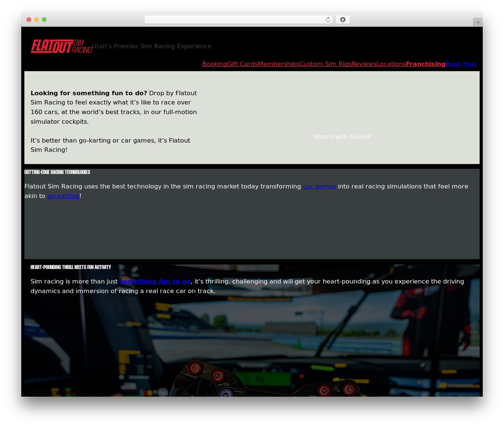Select the "Cutting-Edge Racing Technologies" heading
This screenshot has width=504, height=427.
pyautogui.click(x=57, y=172)
